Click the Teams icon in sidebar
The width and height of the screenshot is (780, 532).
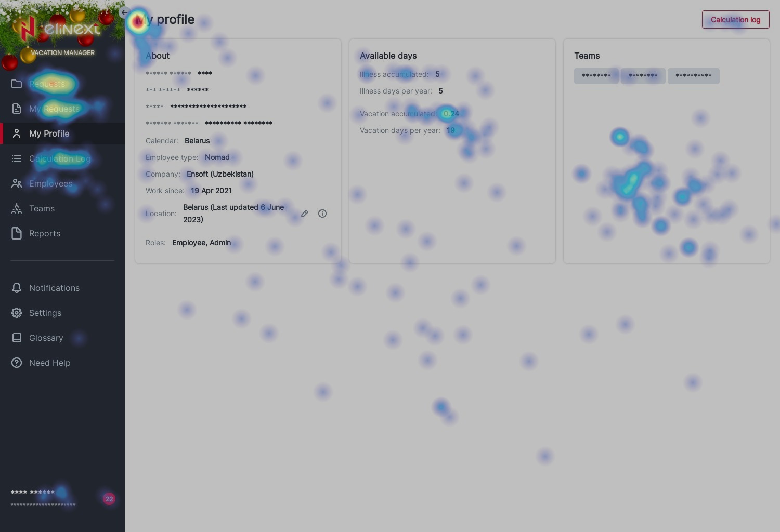tap(17, 208)
